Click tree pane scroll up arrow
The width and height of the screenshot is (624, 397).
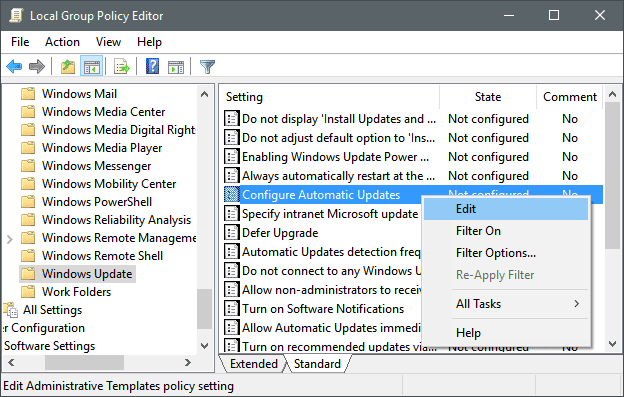click(x=205, y=94)
